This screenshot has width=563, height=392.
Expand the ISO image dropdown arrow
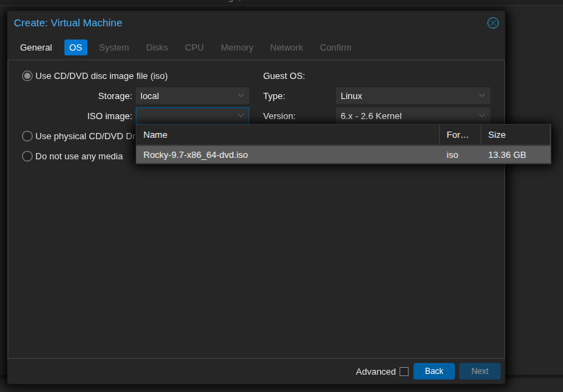241,116
